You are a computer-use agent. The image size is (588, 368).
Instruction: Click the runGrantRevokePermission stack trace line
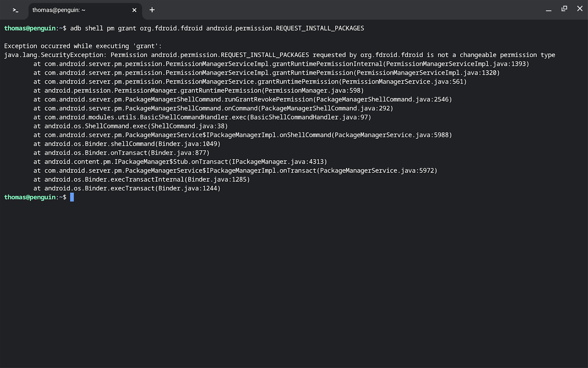[x=242, y=99]
